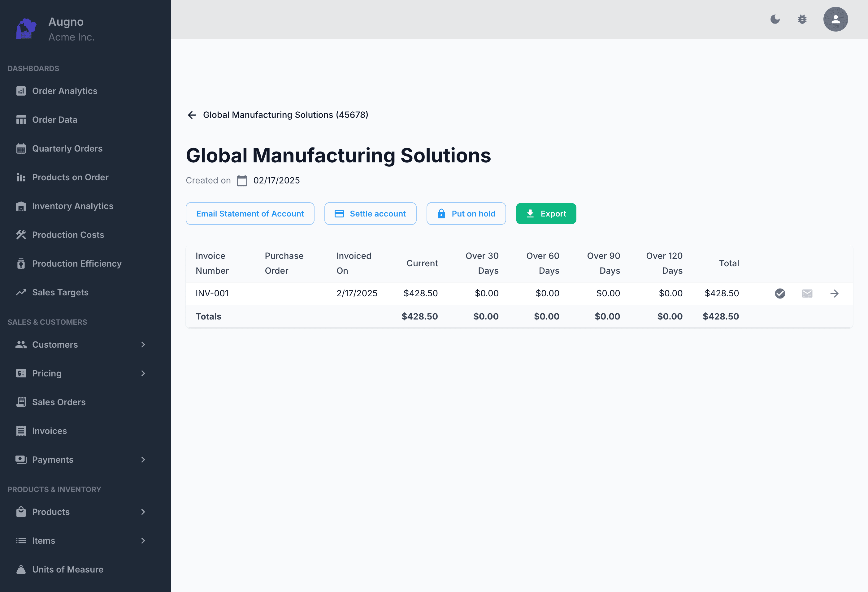Image resolution: width=868 pixels, height=592 pixels.
Task: Toggle dark mode moon icon
Action: click(x=775, y=19)
